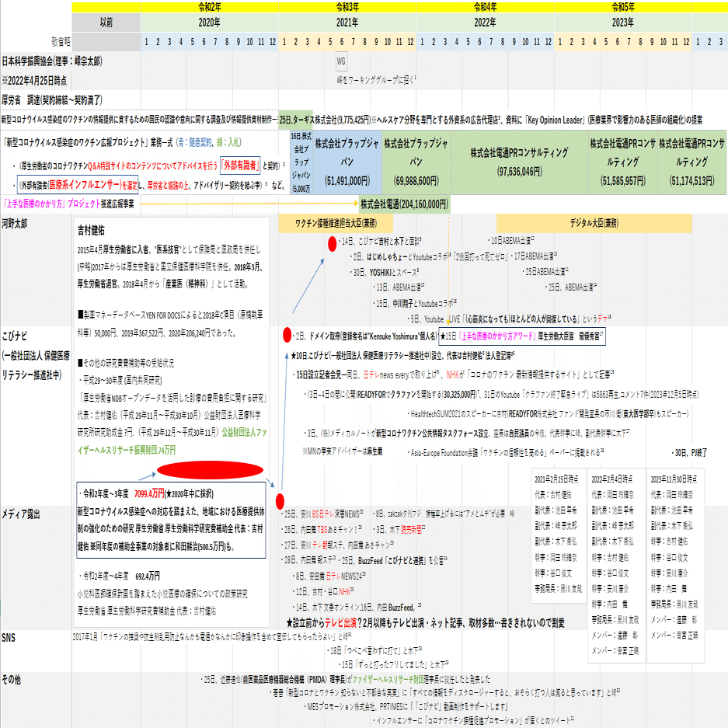Click ・8日、安田舞 日テレNEWS24 entry

[x=329, y=576]
